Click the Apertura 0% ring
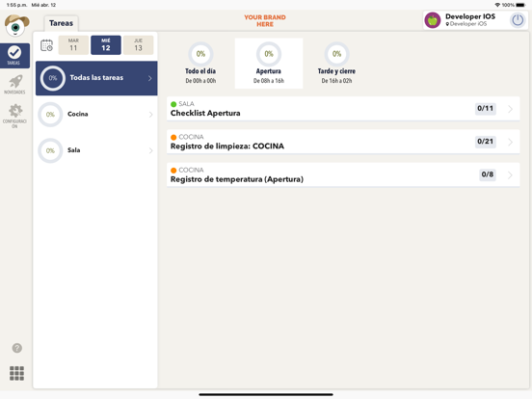The image size is (532, 399). pos(269,54)
